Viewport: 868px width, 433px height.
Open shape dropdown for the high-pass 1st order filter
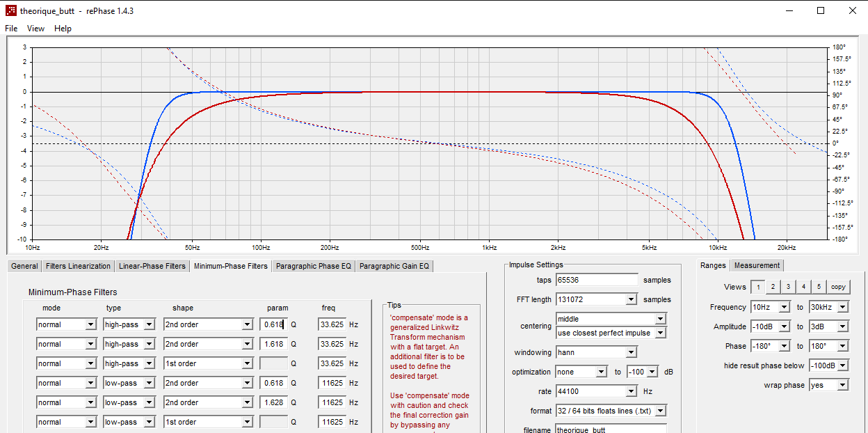[x=209, y=363]
